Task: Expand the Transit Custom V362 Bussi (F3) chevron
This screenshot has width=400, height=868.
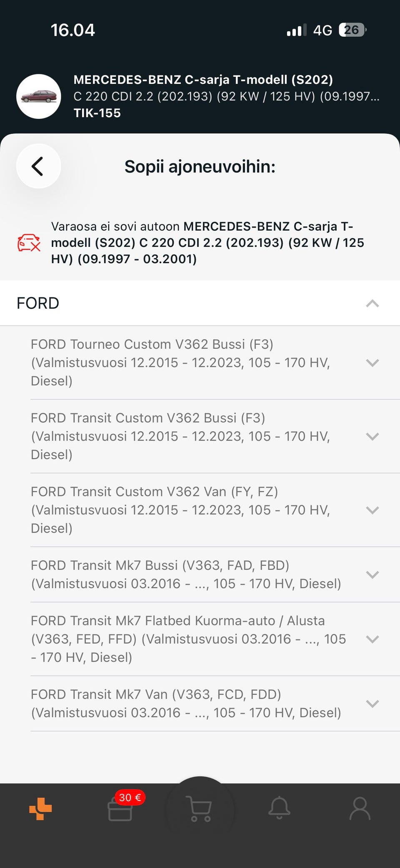Action: [372, 436]
